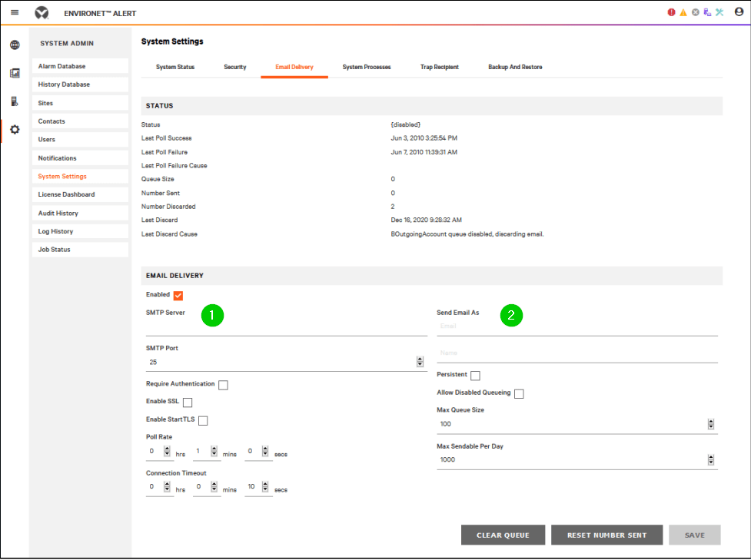Open Contacts in the sidebar
Viewport: 751px width, 560px height.
(x=80, y=121)
